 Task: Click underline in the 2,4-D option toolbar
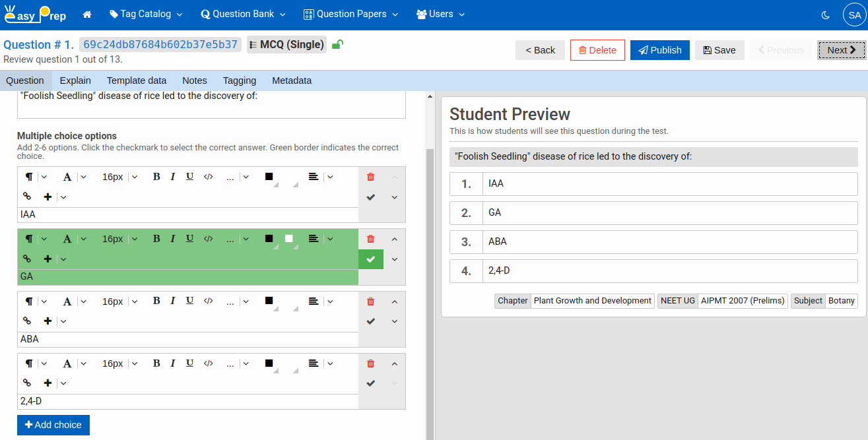coord(189,363)
